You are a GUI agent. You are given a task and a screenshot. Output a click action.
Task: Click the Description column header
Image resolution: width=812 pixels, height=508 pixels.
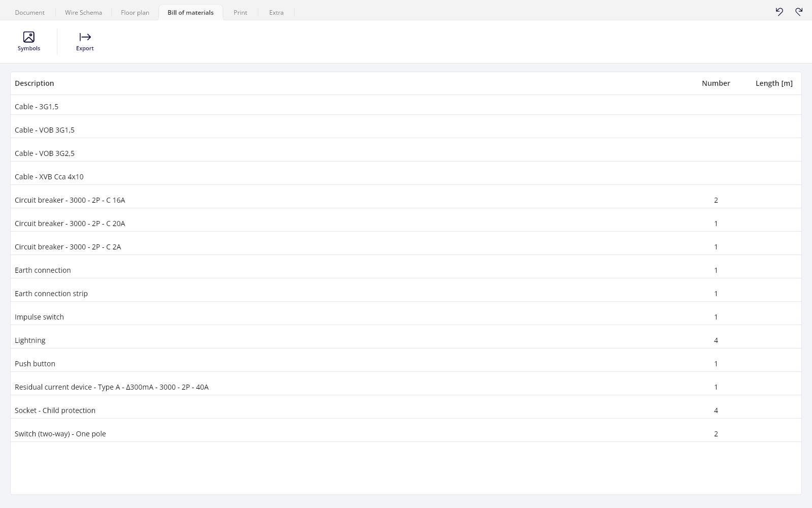click(x=34, y=83)
